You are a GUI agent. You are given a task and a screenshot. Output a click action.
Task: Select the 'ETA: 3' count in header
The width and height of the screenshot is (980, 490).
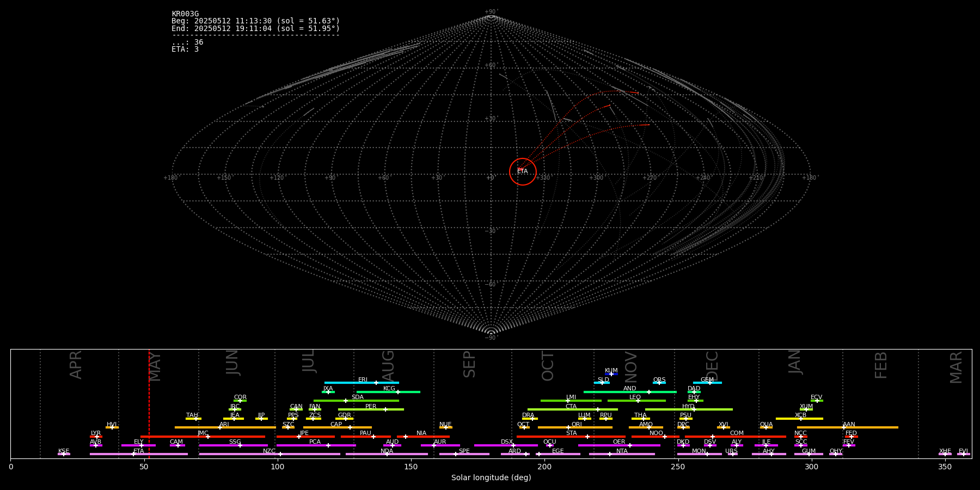[185, 49]
